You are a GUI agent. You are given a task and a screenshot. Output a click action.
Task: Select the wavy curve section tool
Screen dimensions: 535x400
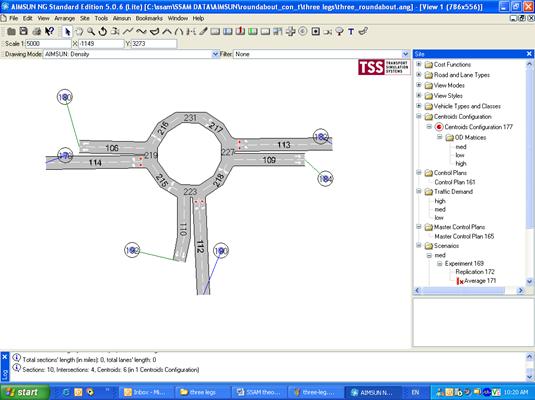point(141,32)
